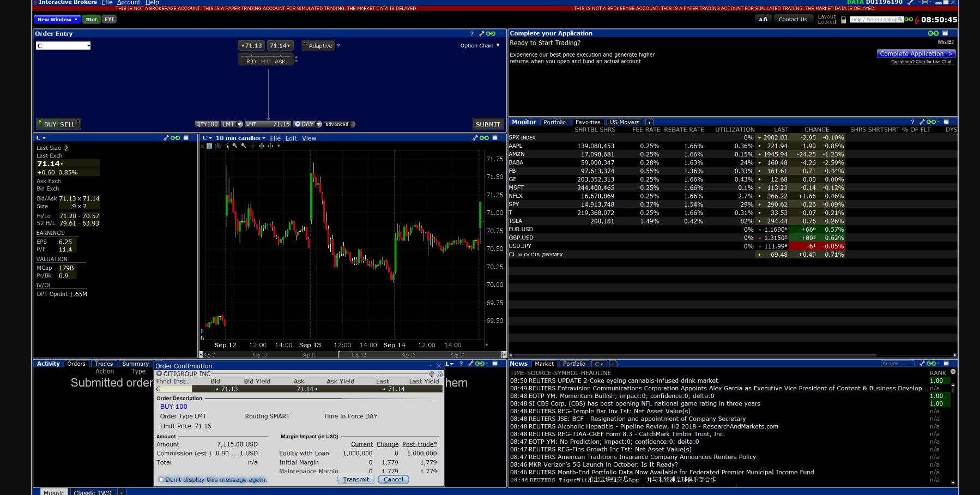
Task: Open the Option Chain dropdown
Action: point(480,46)
